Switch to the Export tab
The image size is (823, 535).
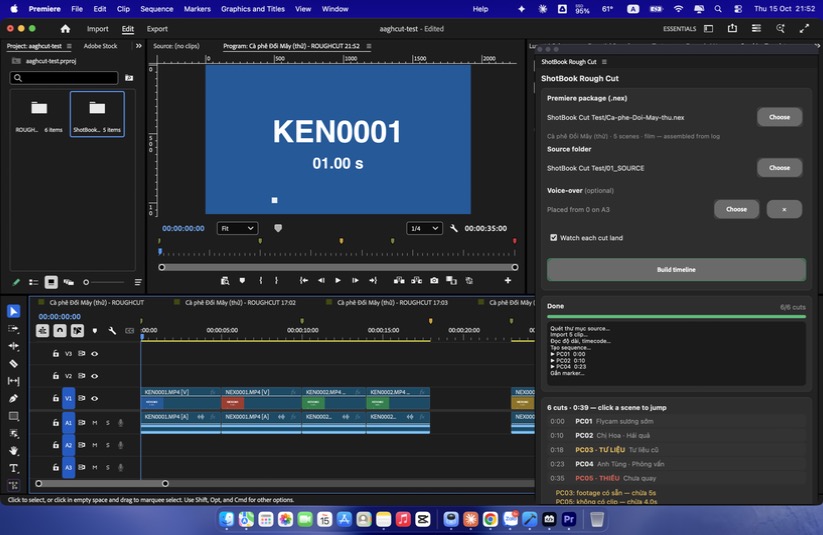pyautogui.click(x=157, y=29)
